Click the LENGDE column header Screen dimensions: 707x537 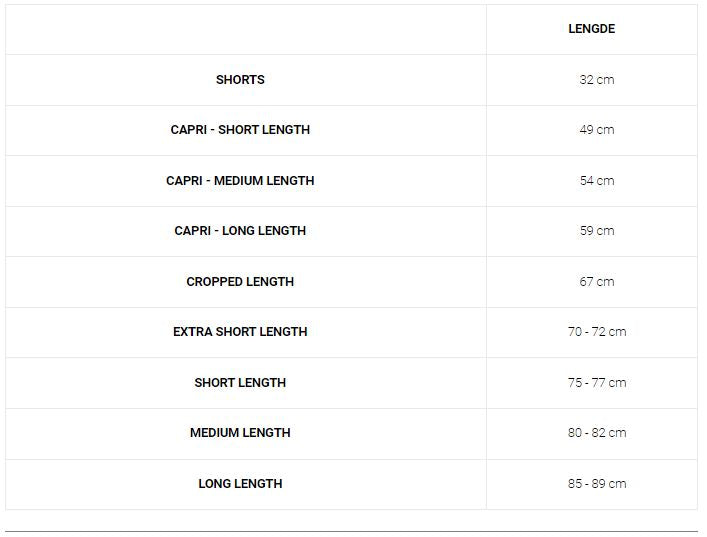click(591, 29)
